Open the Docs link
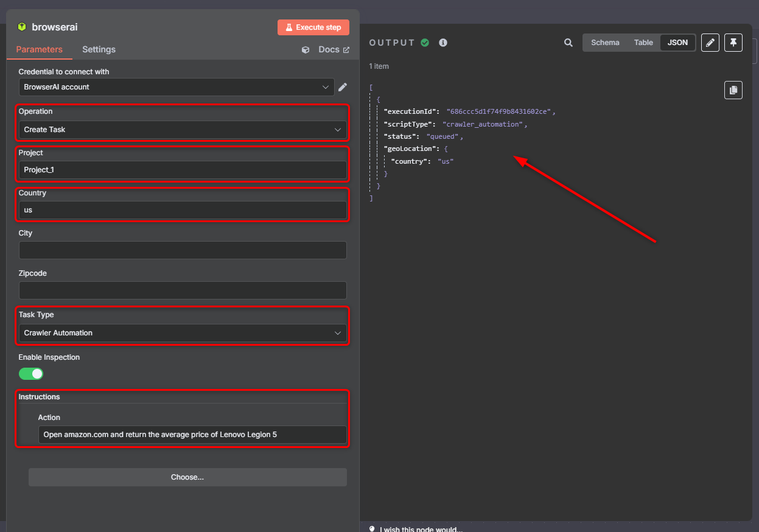 point(334,50)
